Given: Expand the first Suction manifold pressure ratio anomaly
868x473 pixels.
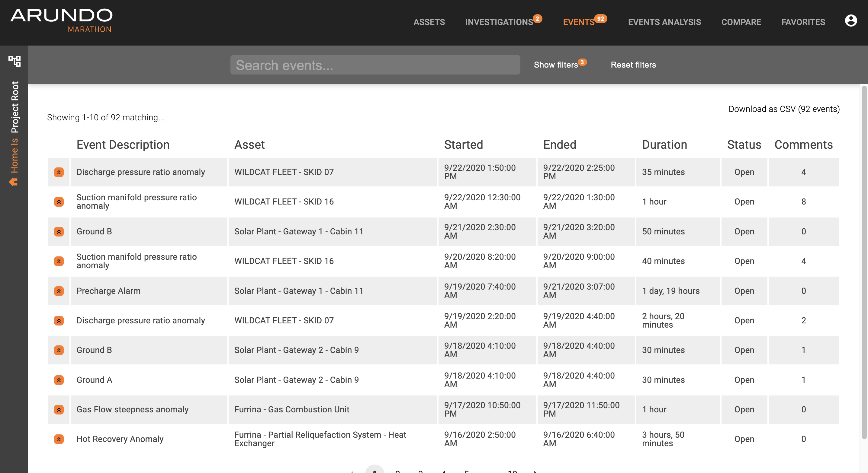Looking at the screenshot, I should (59, 201).
